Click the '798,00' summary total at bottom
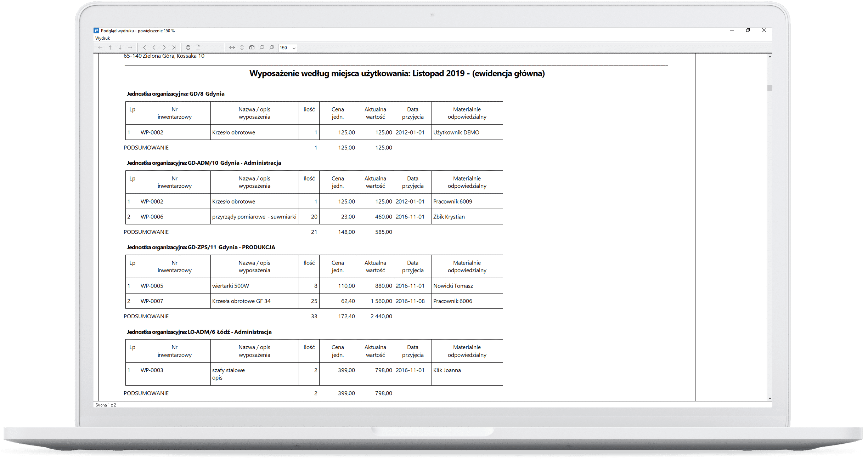This screenshot has width=868, height=472. point(384,393)
